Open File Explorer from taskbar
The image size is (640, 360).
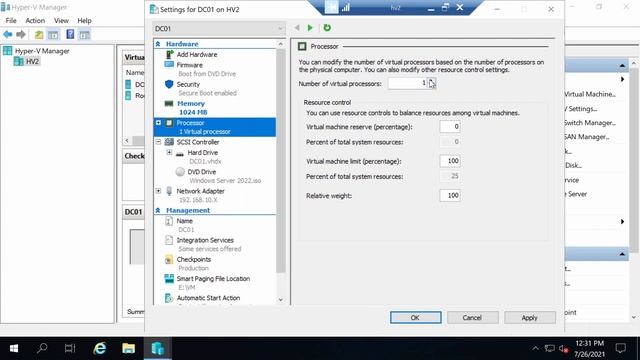tap(129, 348)
